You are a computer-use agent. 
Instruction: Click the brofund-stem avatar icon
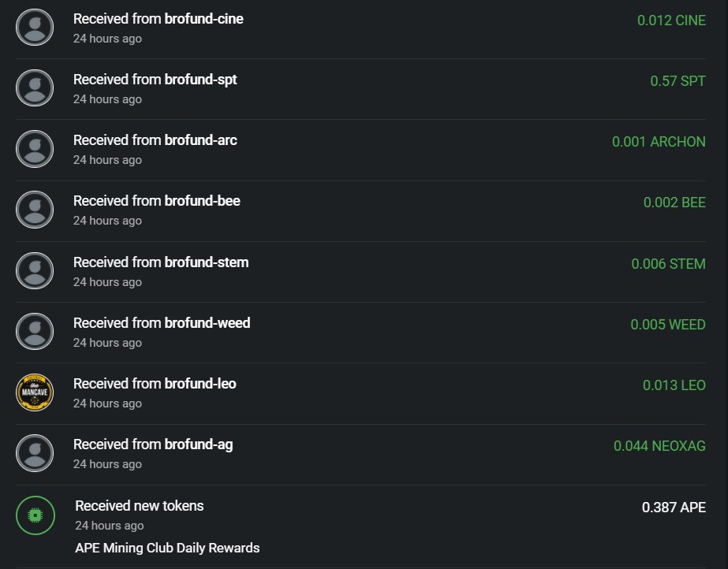coord(35,271)
